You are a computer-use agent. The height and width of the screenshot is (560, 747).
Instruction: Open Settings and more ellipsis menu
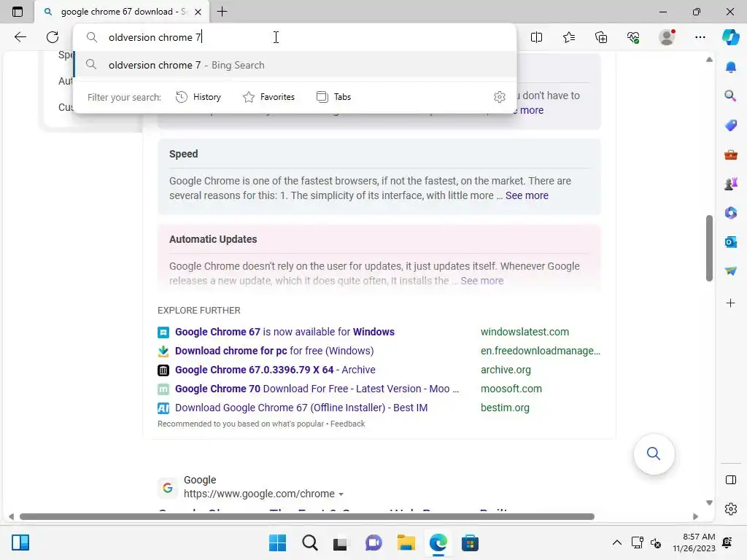(700, 37)
